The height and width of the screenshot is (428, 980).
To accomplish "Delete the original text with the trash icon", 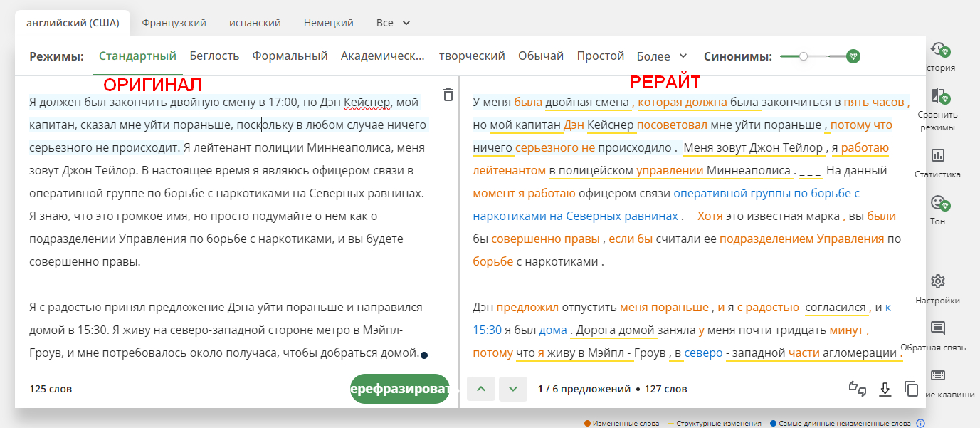I will 448,95.
